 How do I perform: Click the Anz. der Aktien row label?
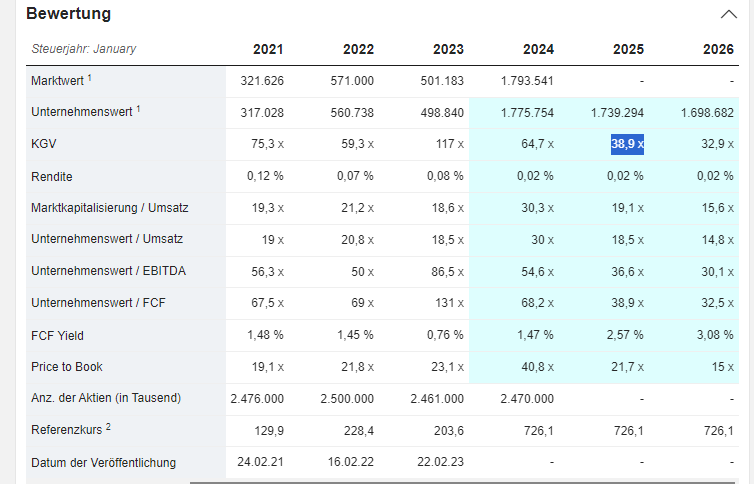(x=106, y=398)
